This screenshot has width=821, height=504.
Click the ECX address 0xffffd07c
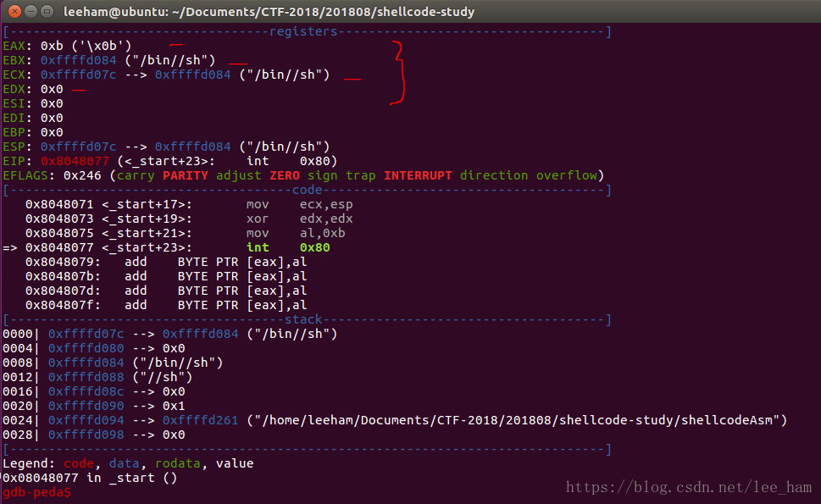pos(79,75)
